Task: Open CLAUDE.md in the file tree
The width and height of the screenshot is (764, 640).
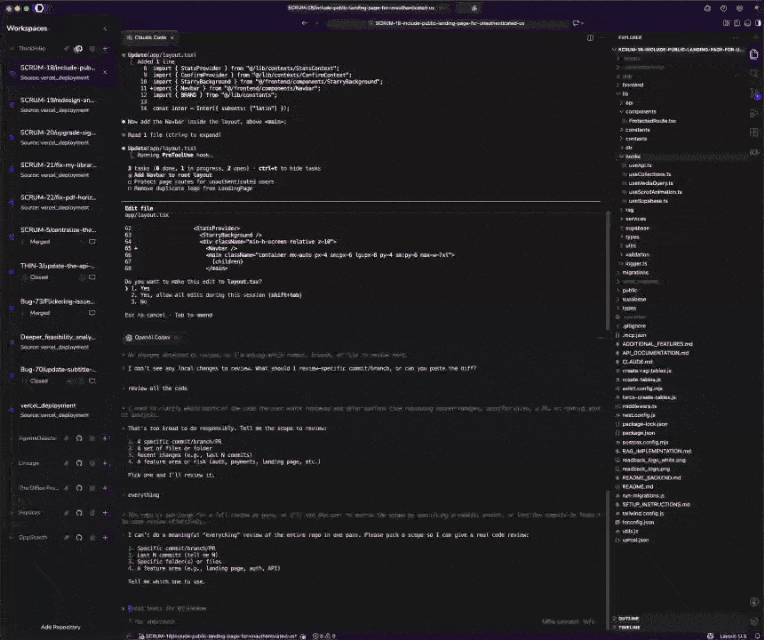Action: coord(637,362)
